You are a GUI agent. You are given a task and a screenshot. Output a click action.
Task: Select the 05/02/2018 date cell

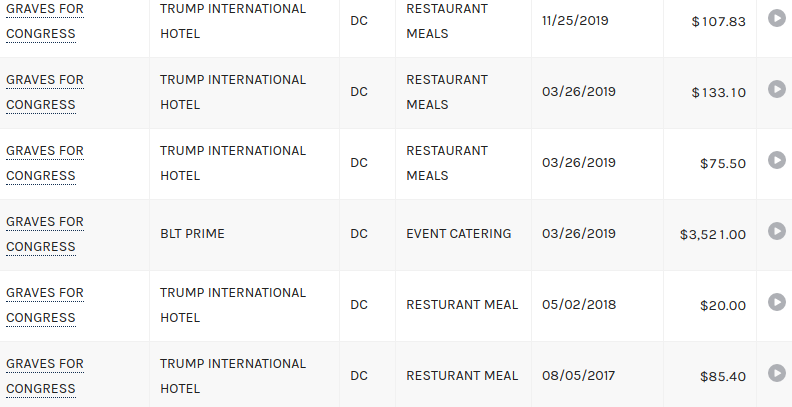[x=597, y=306]
